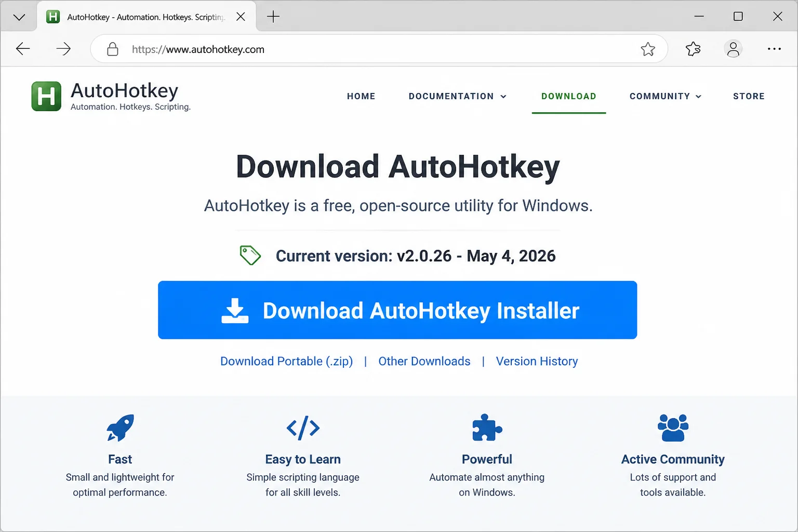Click the 'Powerful' feature heading

(487, 459)
